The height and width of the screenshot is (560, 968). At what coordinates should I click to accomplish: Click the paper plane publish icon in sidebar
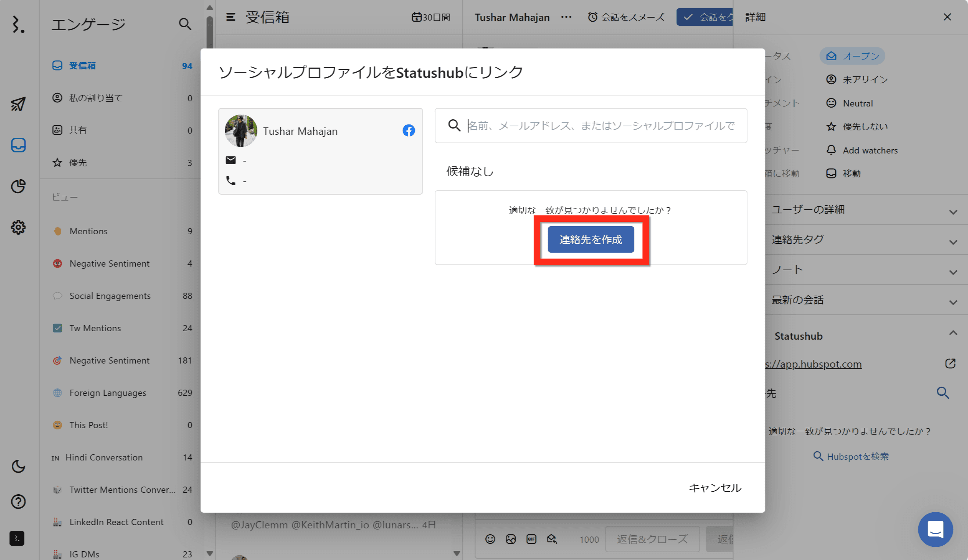coord(18,104)
